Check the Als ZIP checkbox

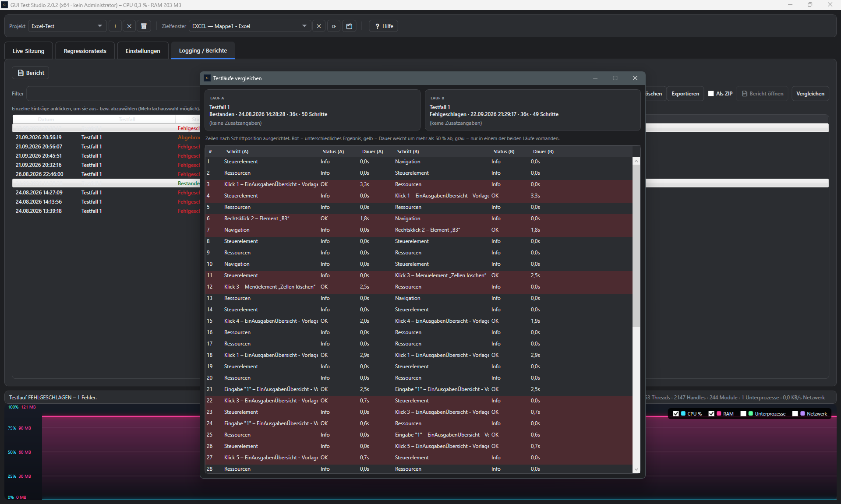[x=711, y=94]
